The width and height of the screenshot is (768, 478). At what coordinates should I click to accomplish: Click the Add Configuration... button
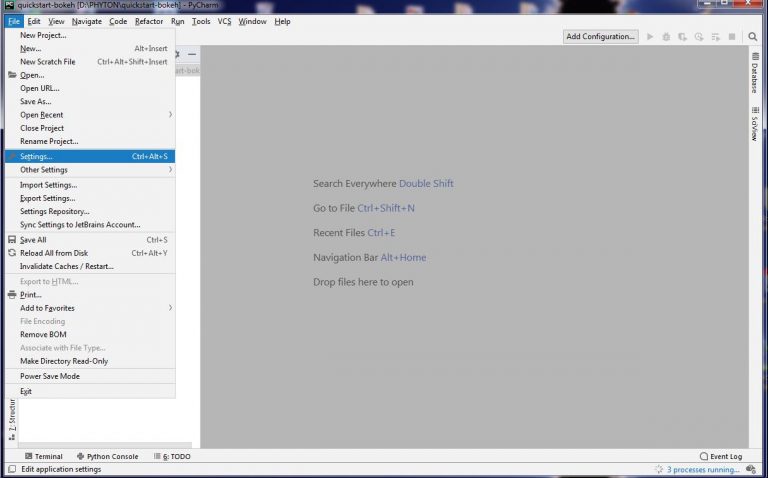[600, 36]
